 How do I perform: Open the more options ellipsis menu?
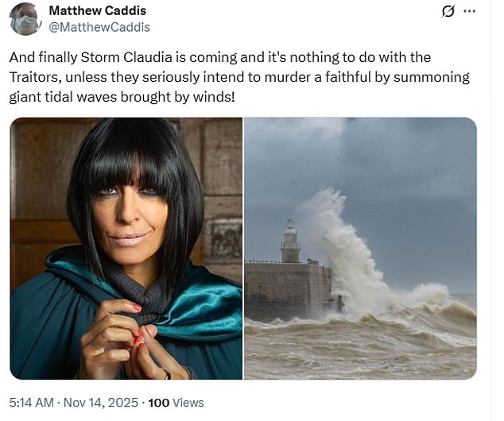pyautogui.click(x=469, y=12)
